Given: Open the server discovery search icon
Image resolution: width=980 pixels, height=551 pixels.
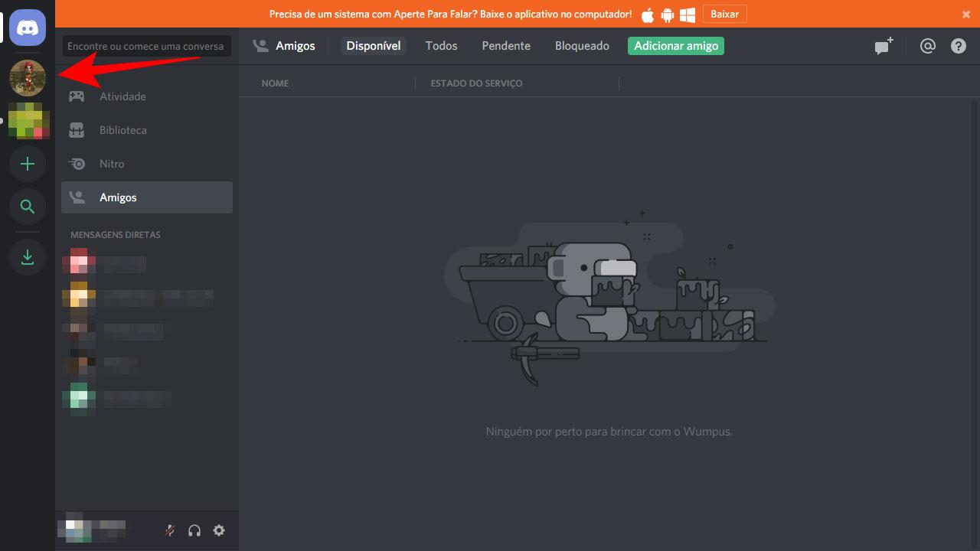Looking at the screenshot, I should 28,207.
